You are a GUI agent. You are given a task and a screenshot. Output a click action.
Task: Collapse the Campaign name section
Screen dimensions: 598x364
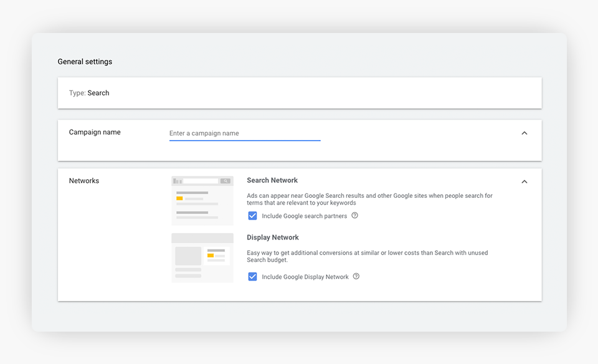[524, 133]
